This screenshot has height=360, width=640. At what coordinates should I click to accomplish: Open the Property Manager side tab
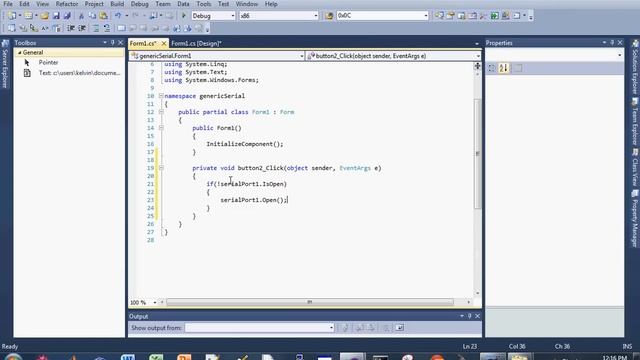pos(635,219)
